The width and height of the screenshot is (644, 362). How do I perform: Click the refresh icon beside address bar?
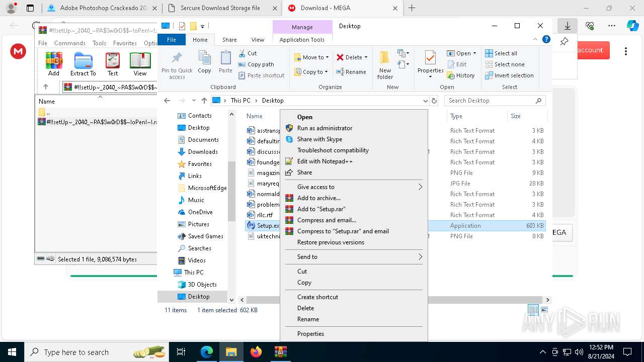tap(434, 101)
